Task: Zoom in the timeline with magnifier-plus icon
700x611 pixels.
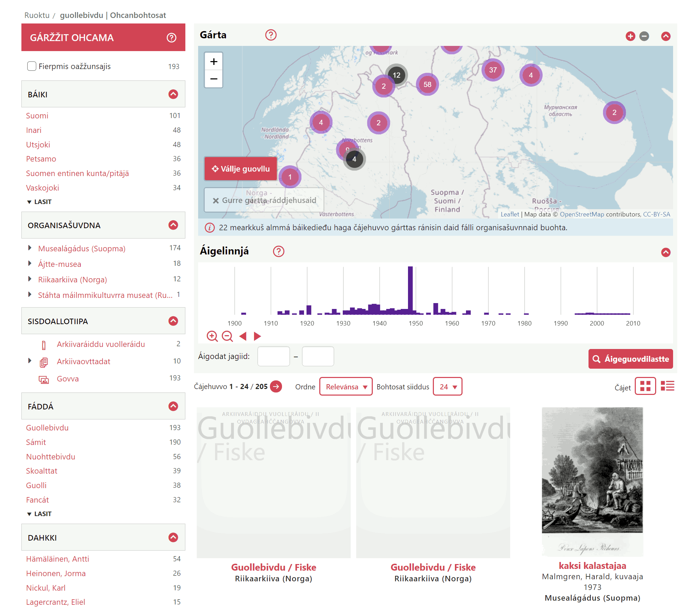Action: pyautogui.click(x=212, y=336)
